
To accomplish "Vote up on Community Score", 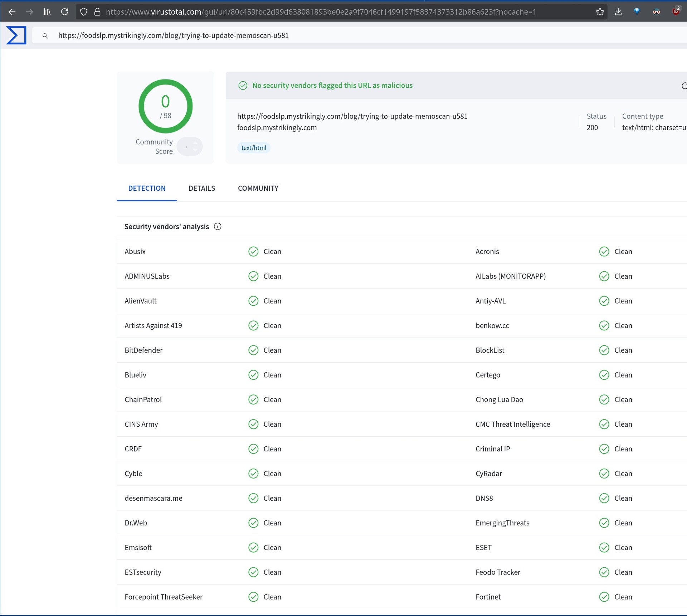I will point(195,143).
